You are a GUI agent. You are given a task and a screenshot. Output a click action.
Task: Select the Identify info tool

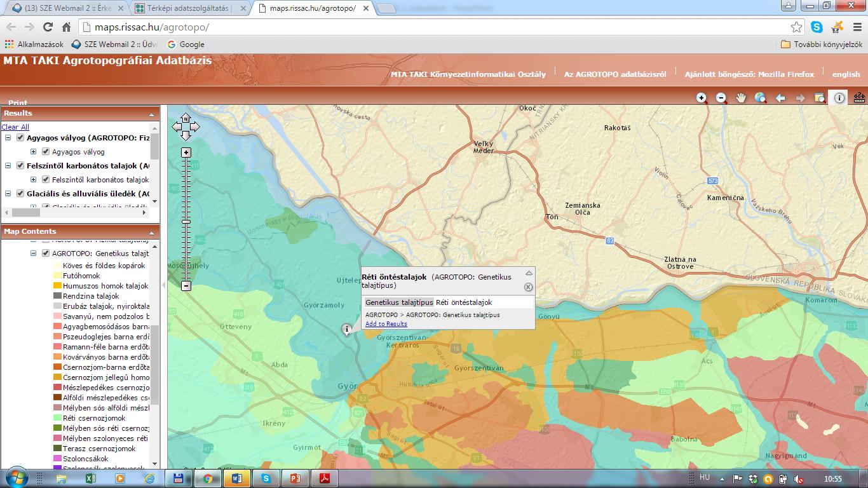[839, 98]
